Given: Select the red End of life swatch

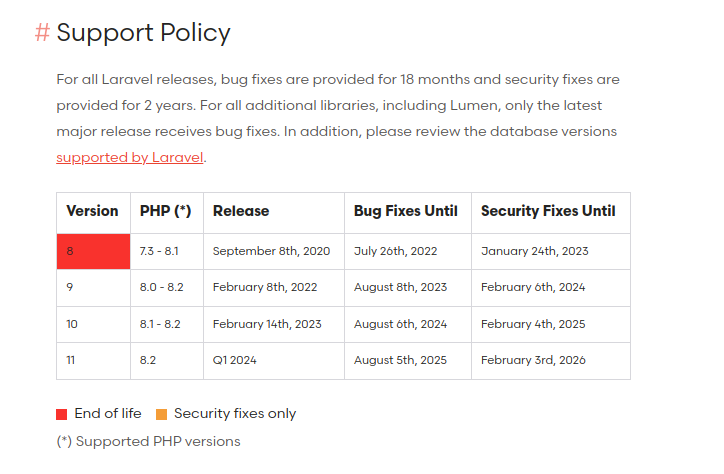Looking at the screenshot, I should coord(61,414).
